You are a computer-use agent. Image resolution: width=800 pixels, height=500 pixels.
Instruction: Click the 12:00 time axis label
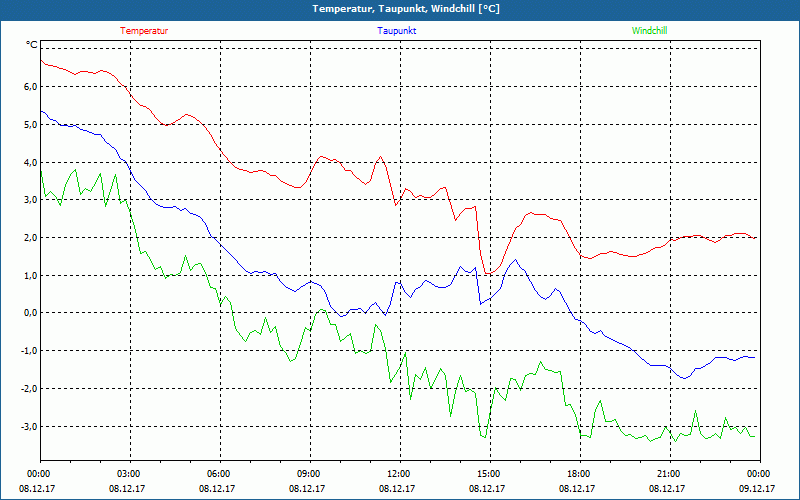400,474
